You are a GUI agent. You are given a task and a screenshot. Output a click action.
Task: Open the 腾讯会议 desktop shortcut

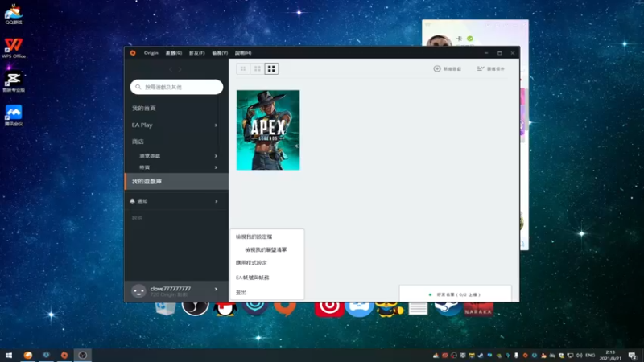coord(14,115)
